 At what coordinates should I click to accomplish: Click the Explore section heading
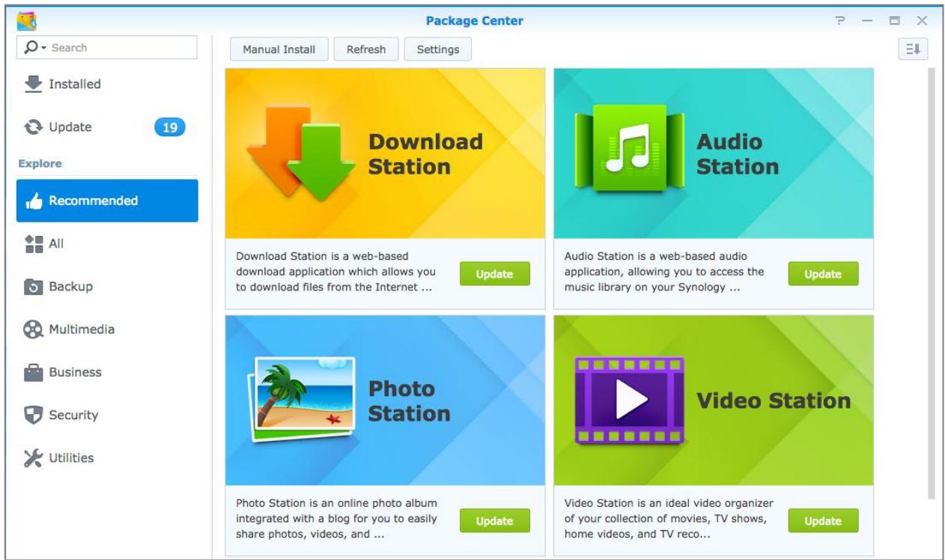[40, 163]
